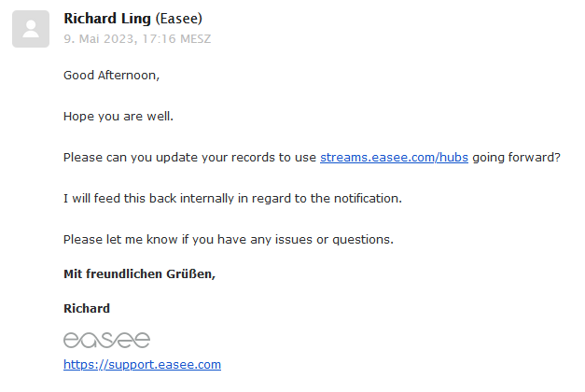The width and height of the screenshot is (585, 392).
Task: Click the Mit freundlichen Grüßen closing
Action: (140, 274)
